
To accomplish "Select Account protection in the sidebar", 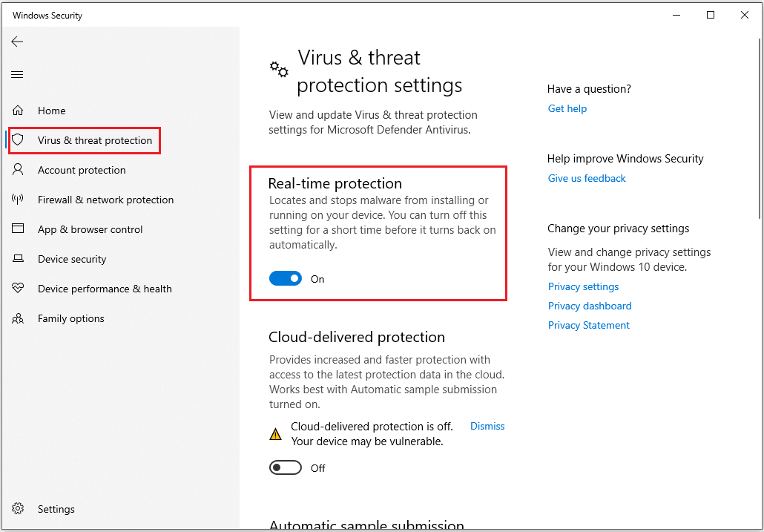I will click(82, 170).
